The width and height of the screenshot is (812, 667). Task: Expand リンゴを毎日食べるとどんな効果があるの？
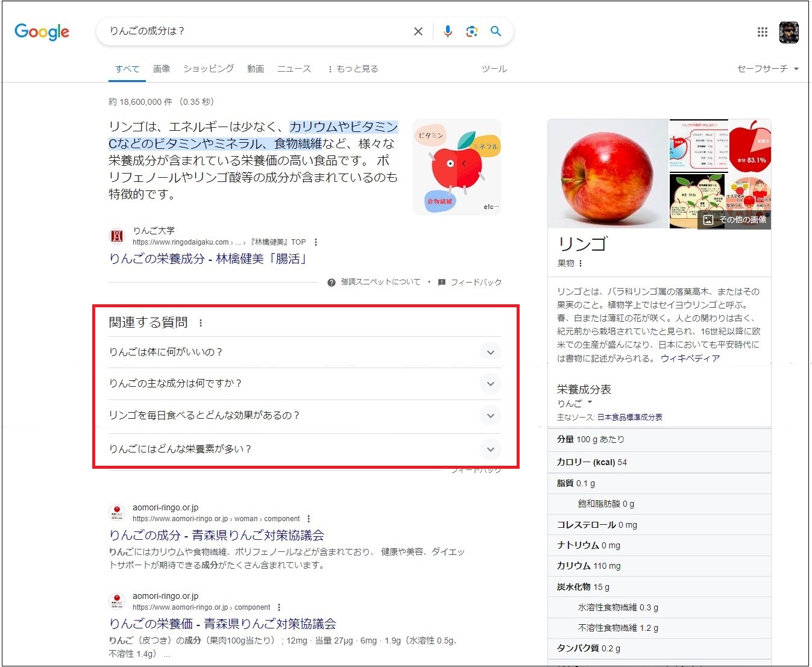(x=305, y=416)
